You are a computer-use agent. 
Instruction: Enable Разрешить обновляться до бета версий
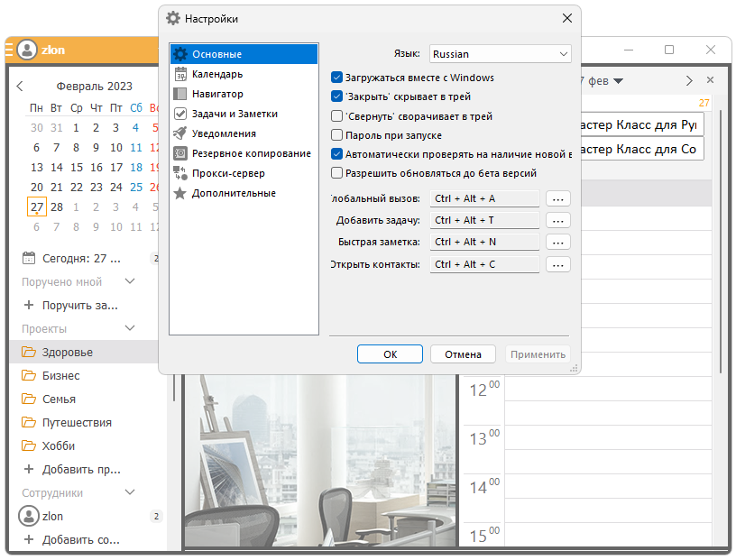point(337,173)
